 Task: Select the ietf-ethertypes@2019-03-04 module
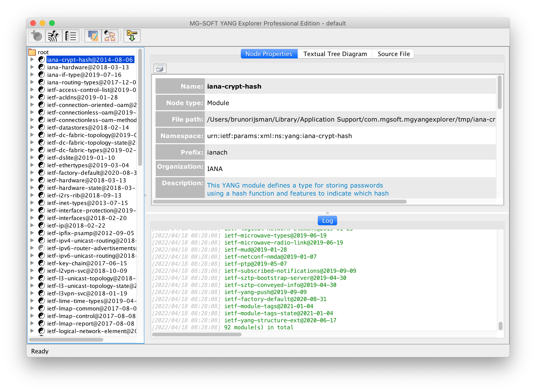[x=88, y=165]
